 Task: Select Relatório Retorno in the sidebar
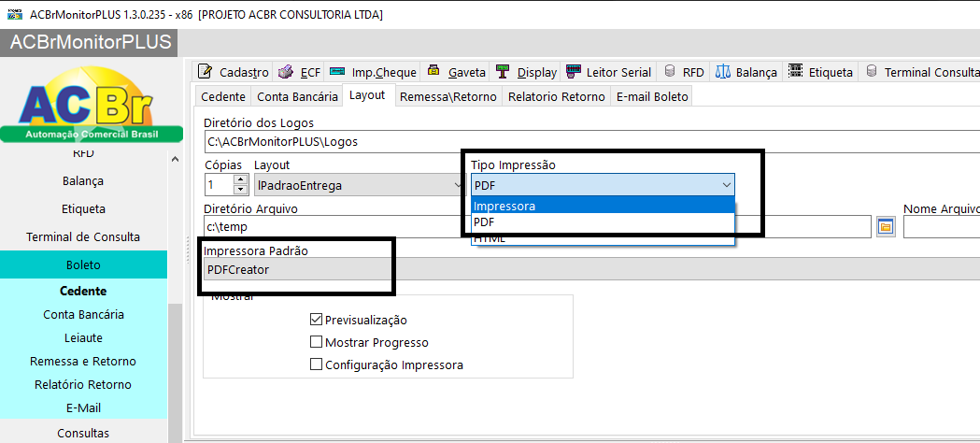pos(83,384)
